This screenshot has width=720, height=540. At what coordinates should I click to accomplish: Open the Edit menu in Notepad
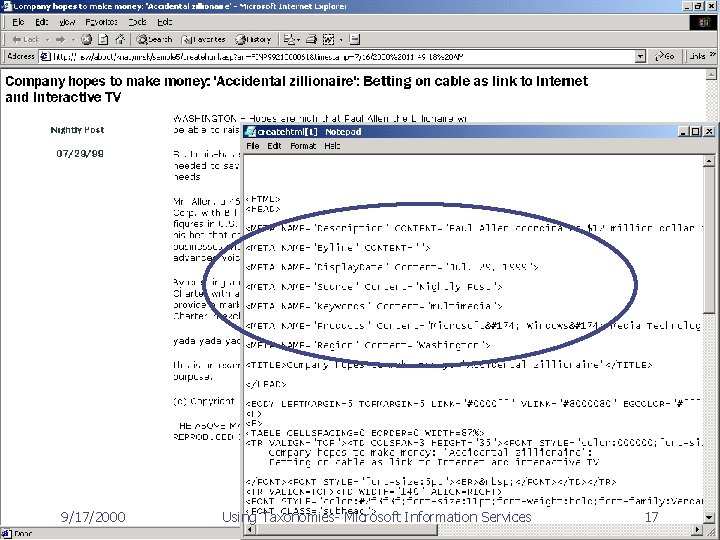click(x=274, y=146)
